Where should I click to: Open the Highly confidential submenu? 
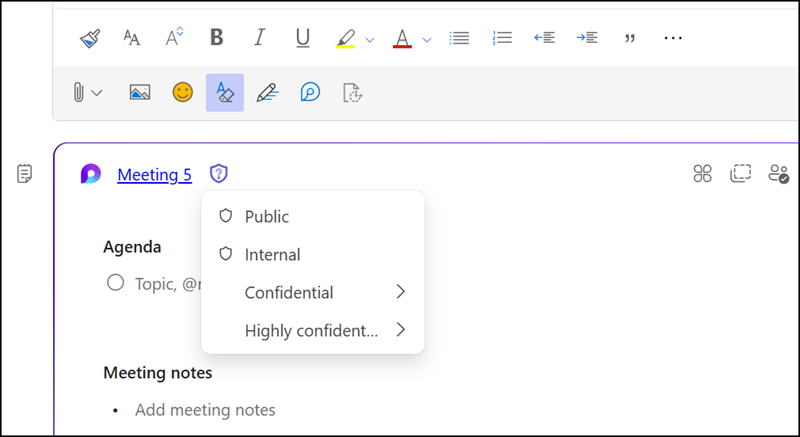(x=313, y=330)
